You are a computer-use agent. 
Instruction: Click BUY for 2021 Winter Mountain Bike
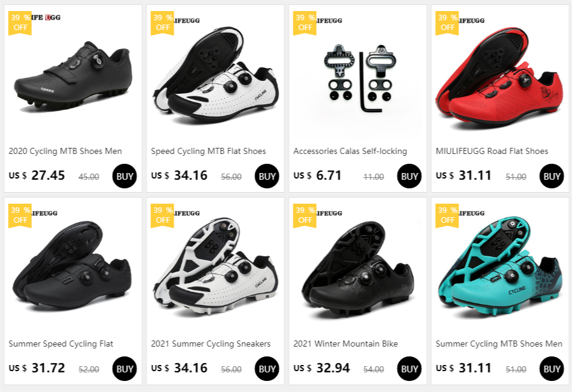point(409,369)
